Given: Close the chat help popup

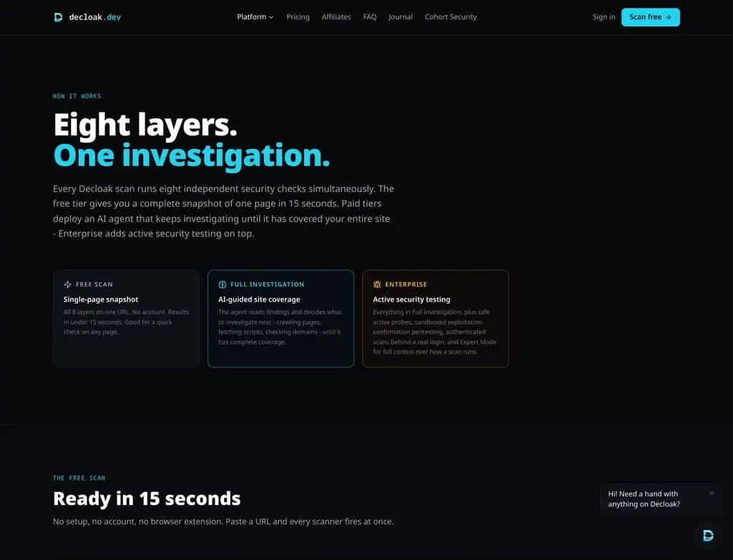Looking at the screenshot, I should 712,493.
